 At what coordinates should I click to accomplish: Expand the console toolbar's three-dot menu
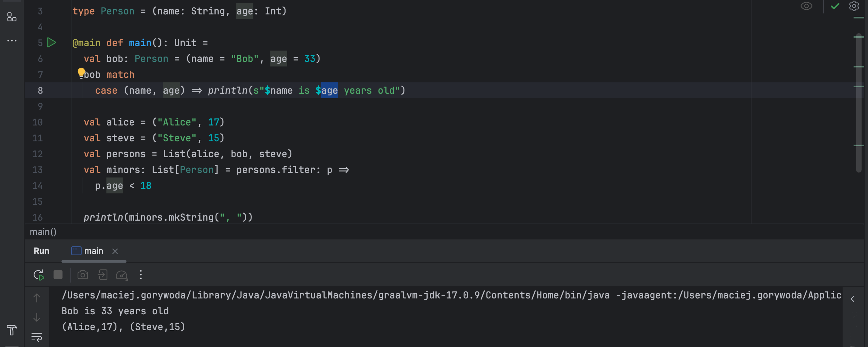pos(141,275)
